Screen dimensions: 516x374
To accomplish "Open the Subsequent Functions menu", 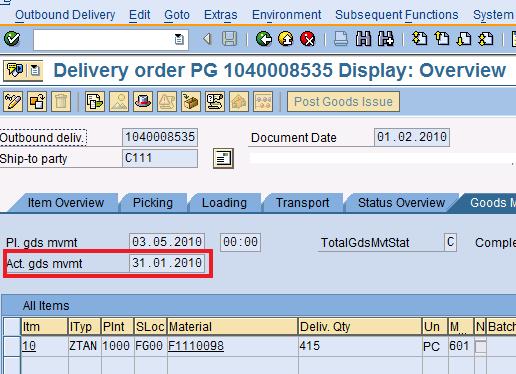I will (x=397, y=15).
